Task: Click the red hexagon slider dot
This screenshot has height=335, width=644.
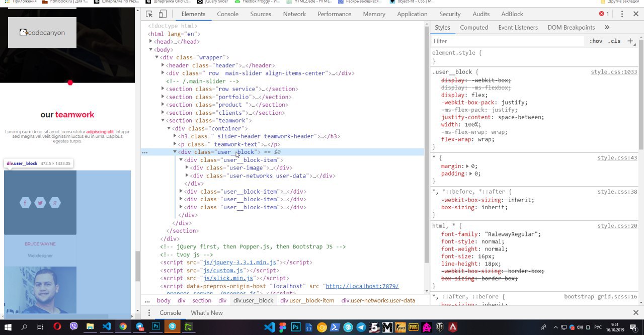Action: (70, 82)
